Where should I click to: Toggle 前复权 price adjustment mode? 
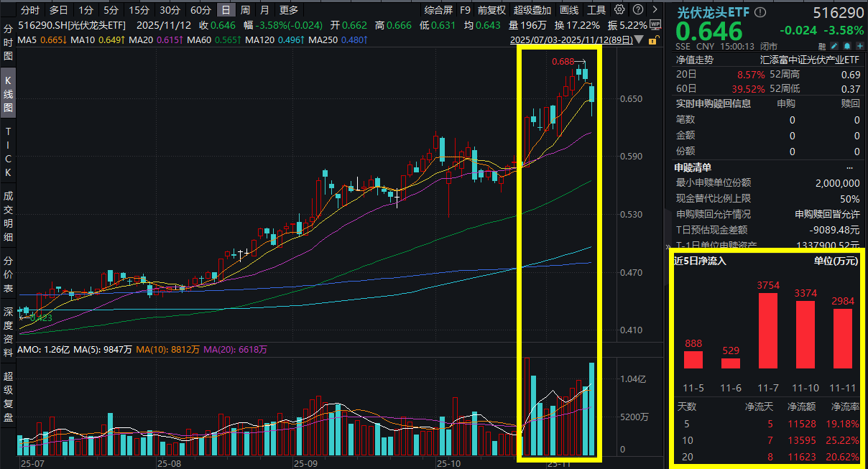(x=492, y=9)
